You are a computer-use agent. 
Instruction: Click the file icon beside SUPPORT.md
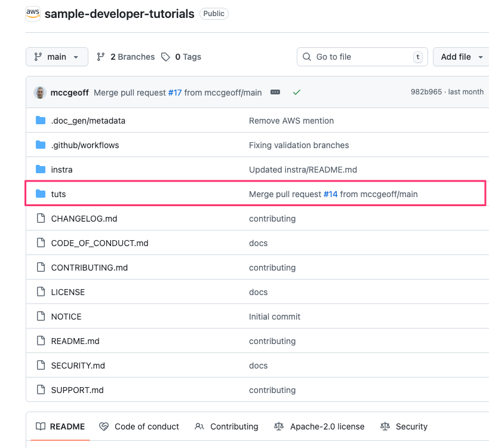click(x=41, y=389)
